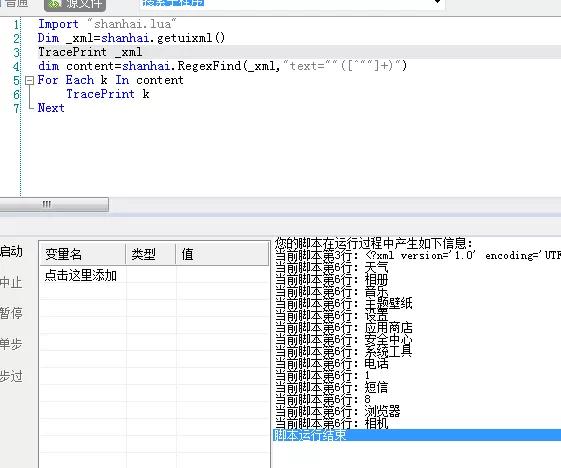
Task: Select output line ending with 应用商店
Action: pos(344,328)
